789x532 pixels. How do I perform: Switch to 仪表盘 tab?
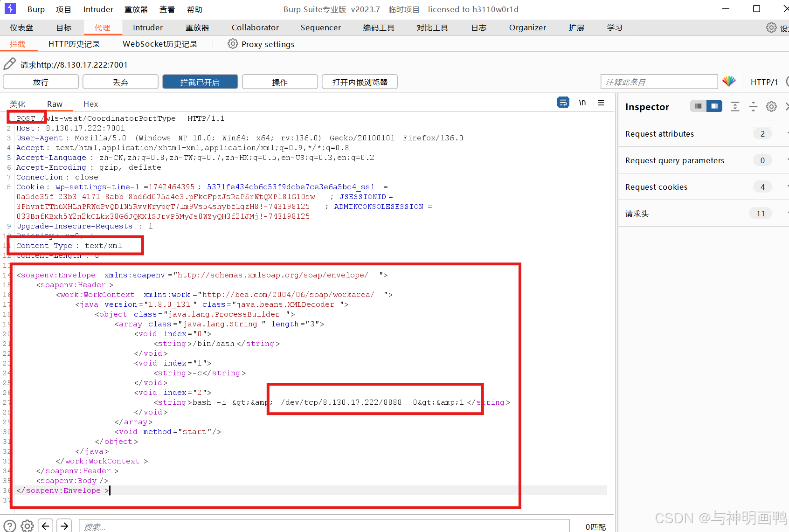(21, 28)
